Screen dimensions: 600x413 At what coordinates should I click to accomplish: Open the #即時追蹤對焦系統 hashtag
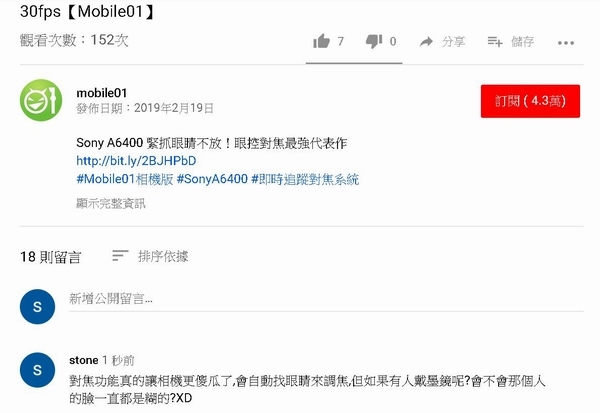(305, 179)
